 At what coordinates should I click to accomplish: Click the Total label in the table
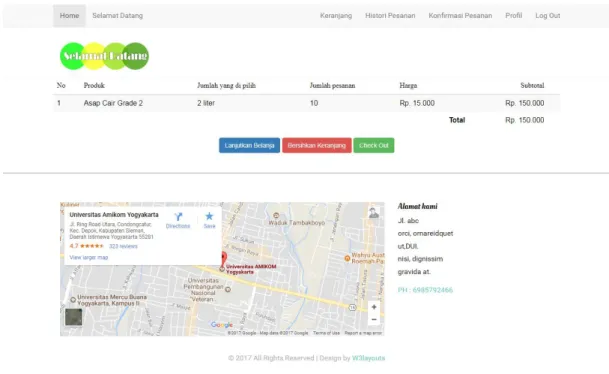457,120
